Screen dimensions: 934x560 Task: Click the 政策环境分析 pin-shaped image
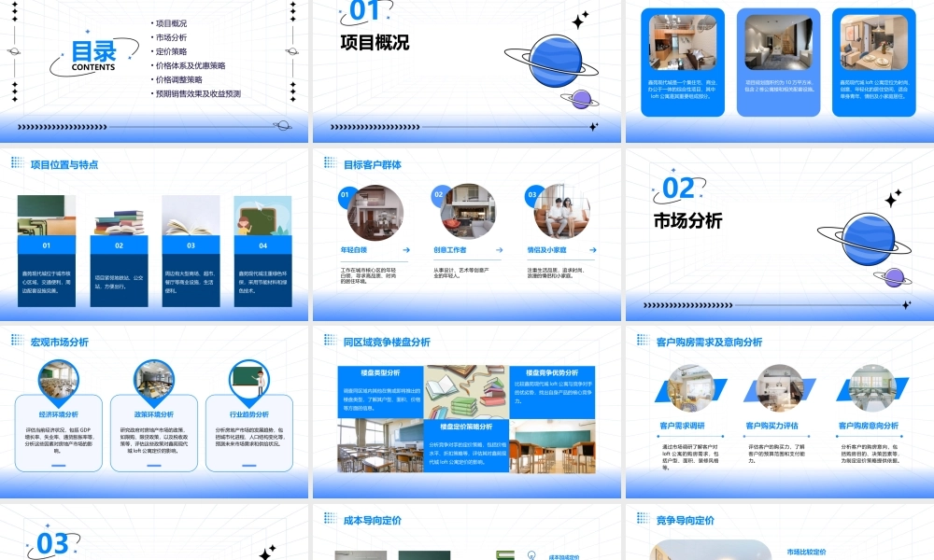pos(154,383)
